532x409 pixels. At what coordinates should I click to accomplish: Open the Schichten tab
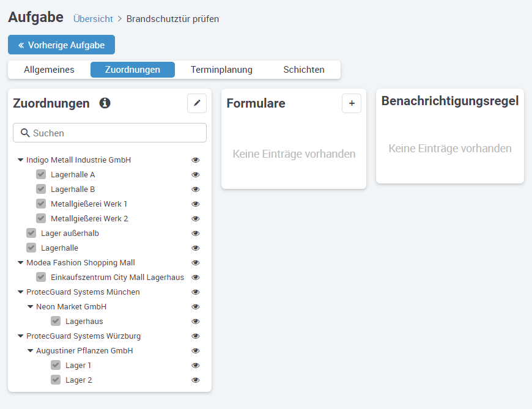click(x=303, y=70)
